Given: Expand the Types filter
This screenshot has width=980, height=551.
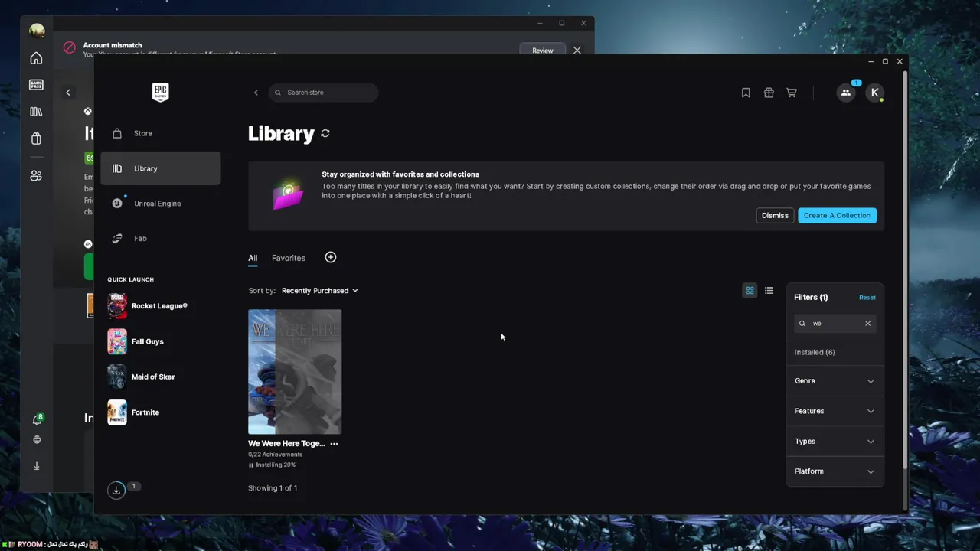Looking at the screenshot, I should point(835,442).
